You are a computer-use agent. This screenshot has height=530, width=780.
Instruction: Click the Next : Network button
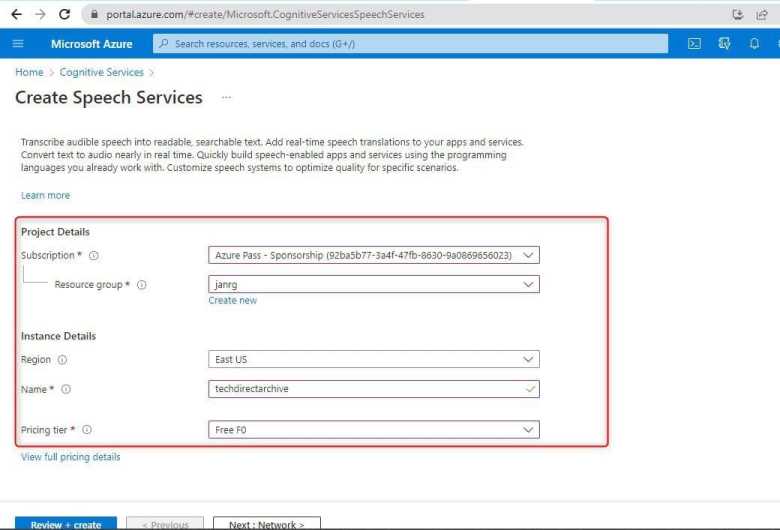pos(267,524)
